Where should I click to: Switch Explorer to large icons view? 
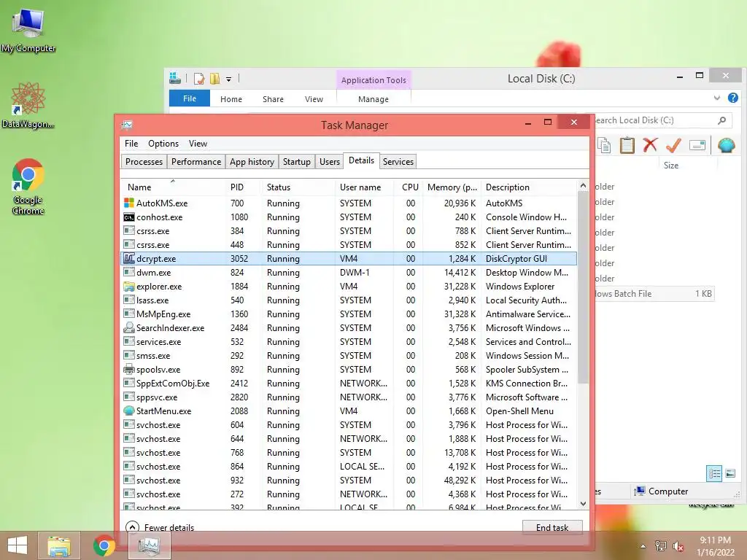coord(730,473)
